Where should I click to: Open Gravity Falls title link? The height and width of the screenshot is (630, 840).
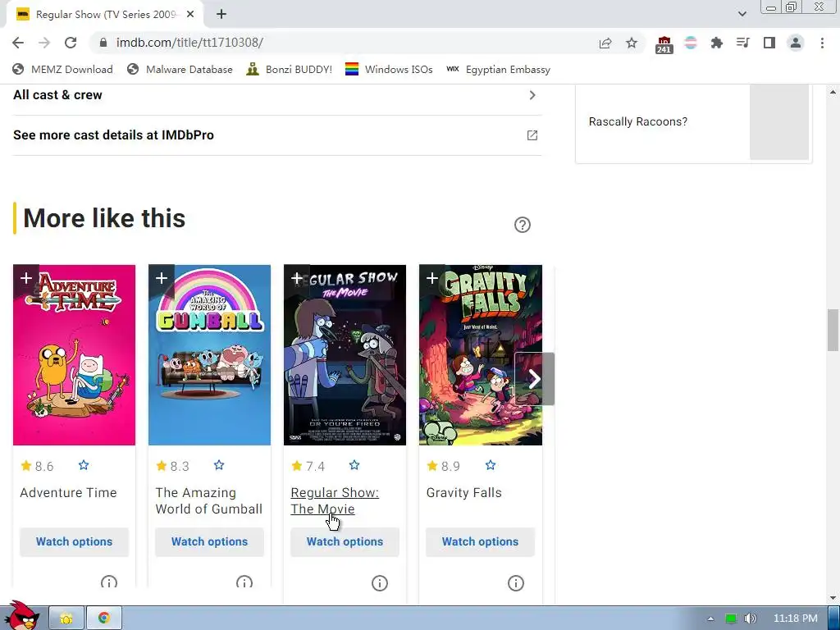(x=464, y=493)
